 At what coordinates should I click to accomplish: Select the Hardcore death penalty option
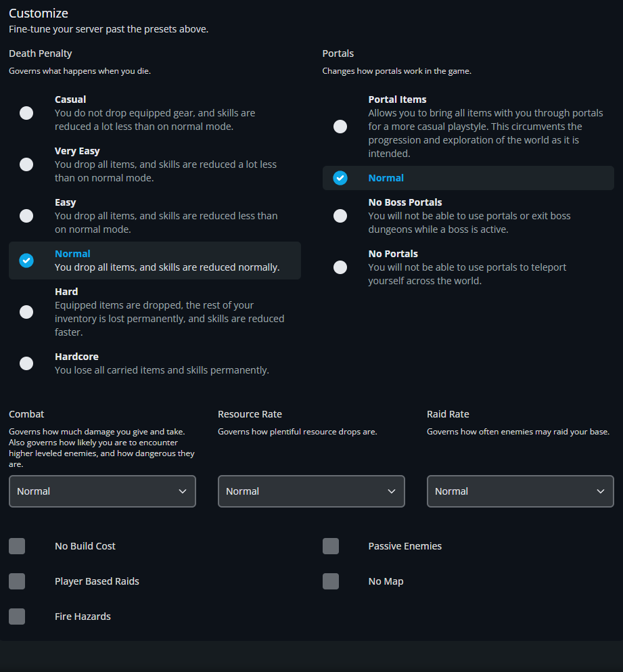(x=26, y=363)
